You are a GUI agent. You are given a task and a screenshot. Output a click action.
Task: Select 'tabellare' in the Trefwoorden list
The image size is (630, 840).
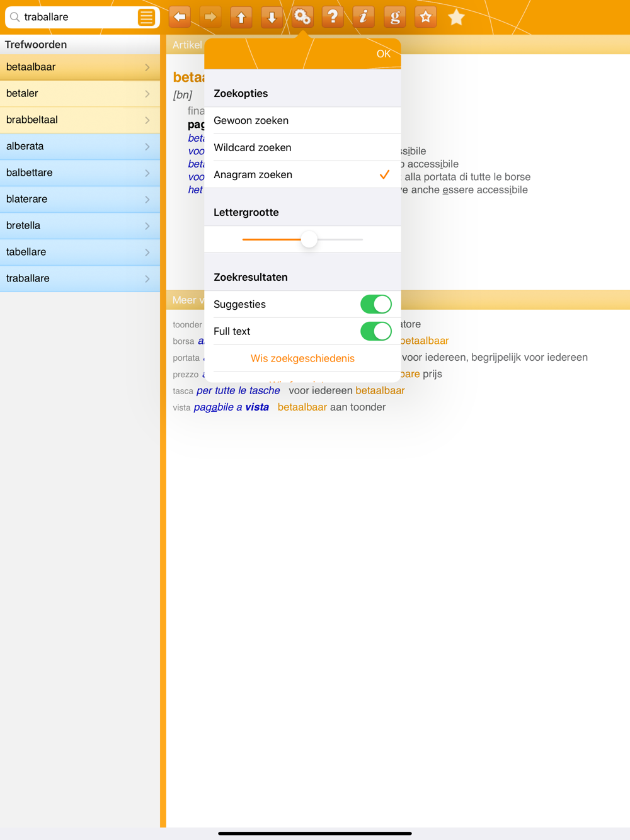click(80, 252)
